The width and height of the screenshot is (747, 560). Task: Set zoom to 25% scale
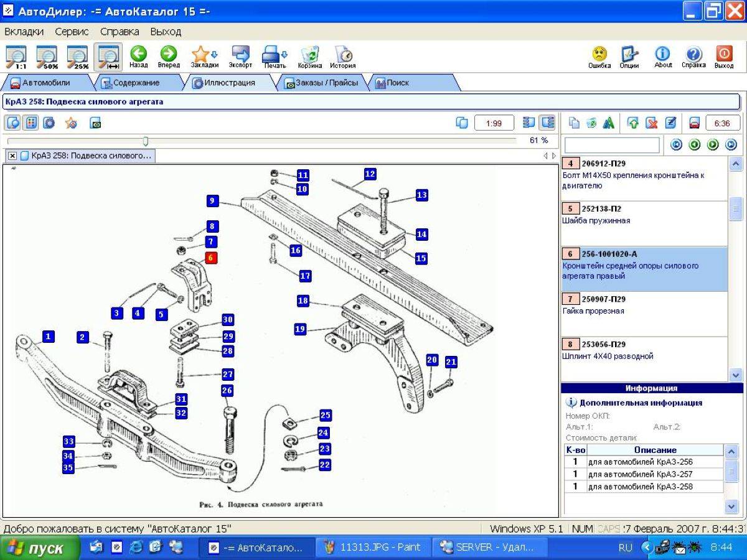[x=78, y=56]
